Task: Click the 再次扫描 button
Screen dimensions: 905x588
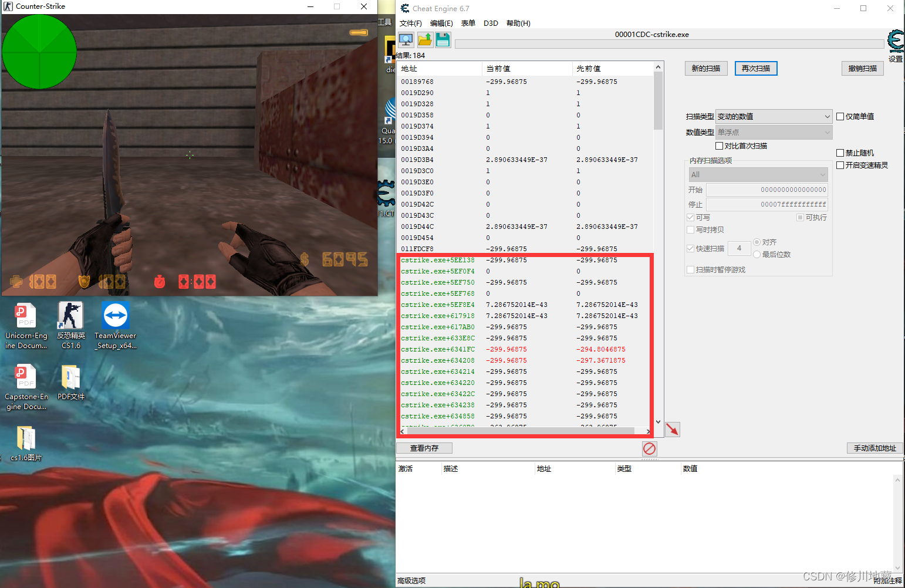Action: [x=756, y=69]
